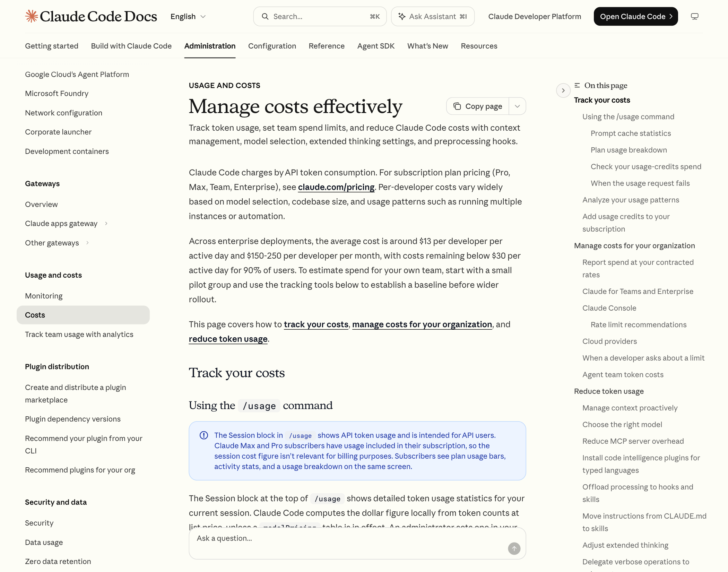Open the English language dropdown
Viewport: 728px width, 572px height.
click(x=188, y=16)
